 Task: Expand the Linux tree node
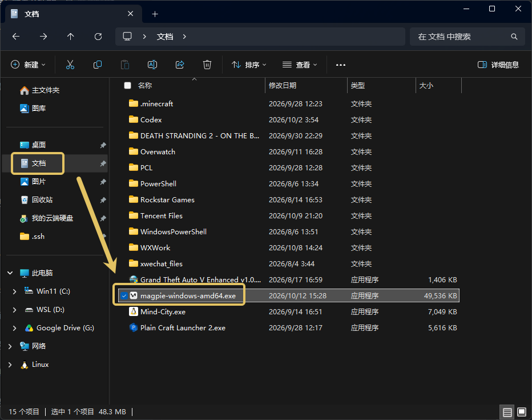click(x=10, y=365)
